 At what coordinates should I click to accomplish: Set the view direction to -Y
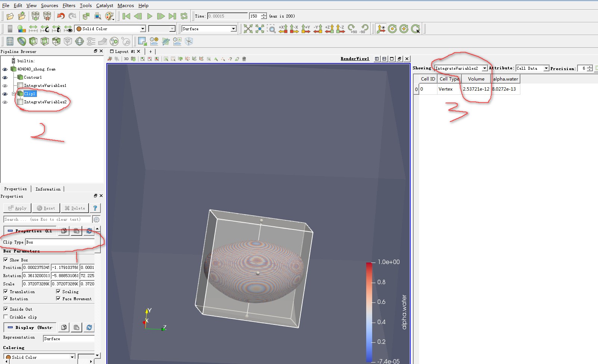click(318, 29)
